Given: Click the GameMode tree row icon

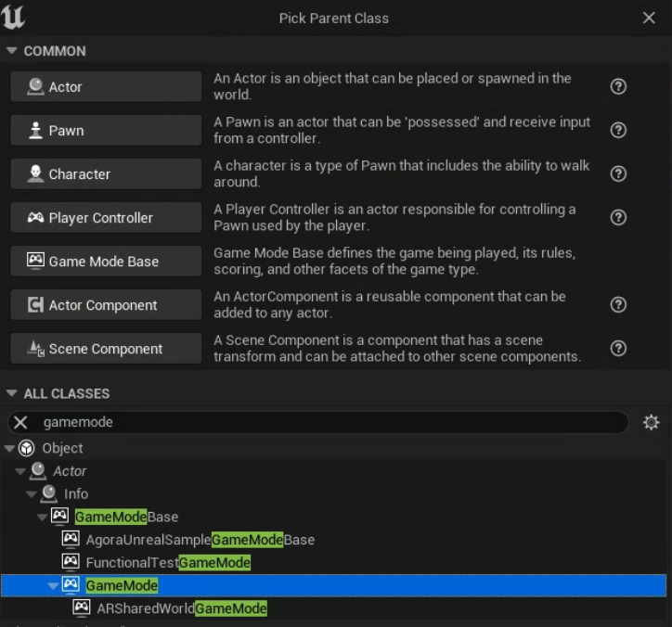Looking at the screenshot, I should [x=71, y=584].
